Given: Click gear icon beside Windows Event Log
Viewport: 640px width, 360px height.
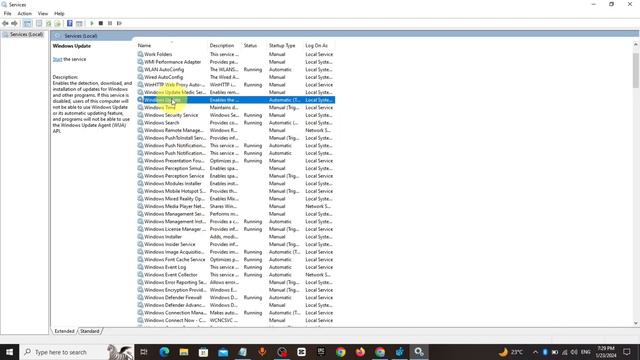Looking at the screenshot, I should click(140, 267).
